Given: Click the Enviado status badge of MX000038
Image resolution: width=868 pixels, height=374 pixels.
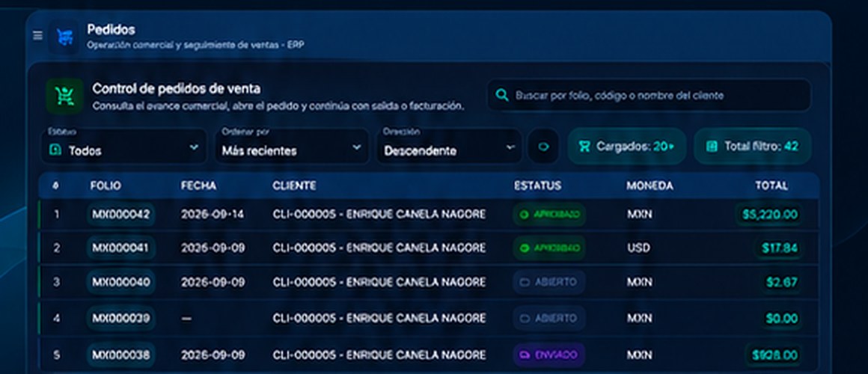Looking at the screenshot, I should (549, 355).
